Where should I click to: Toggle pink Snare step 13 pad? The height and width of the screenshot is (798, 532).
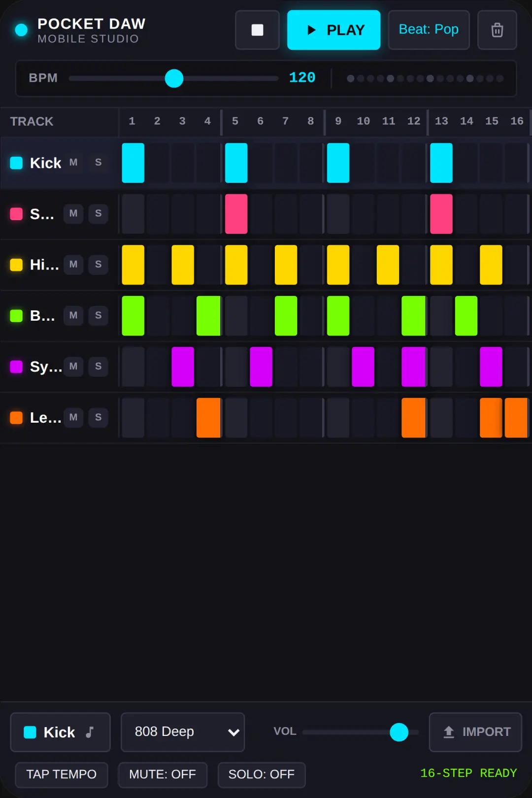click(x=441, y=214)
